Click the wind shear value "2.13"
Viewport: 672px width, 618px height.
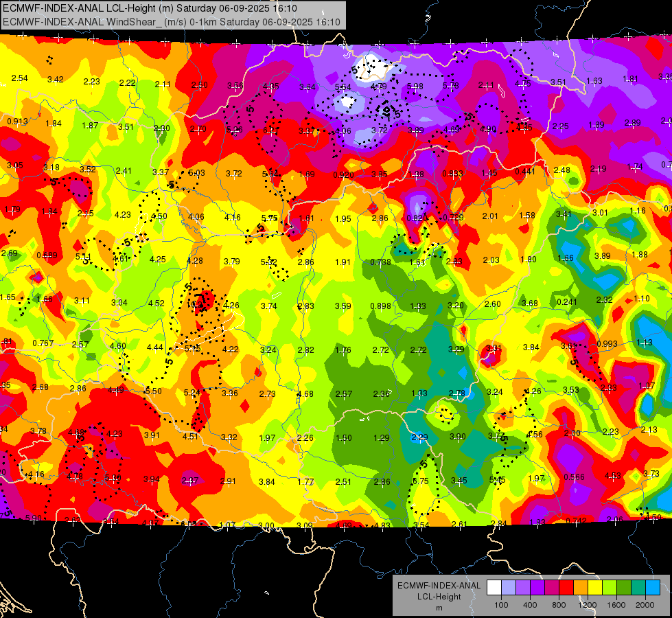(649, 430)
